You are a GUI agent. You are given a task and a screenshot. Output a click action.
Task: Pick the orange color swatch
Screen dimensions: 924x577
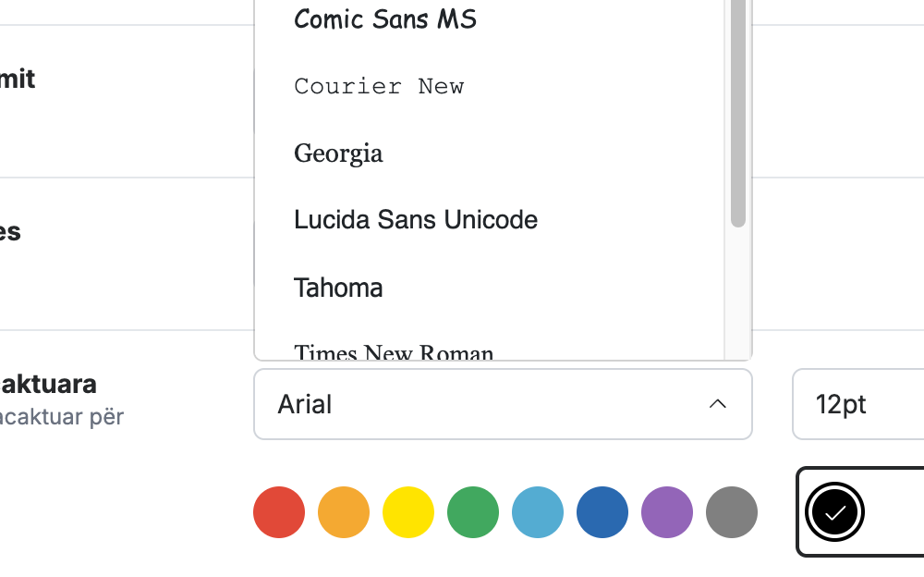tap(344, 512)
